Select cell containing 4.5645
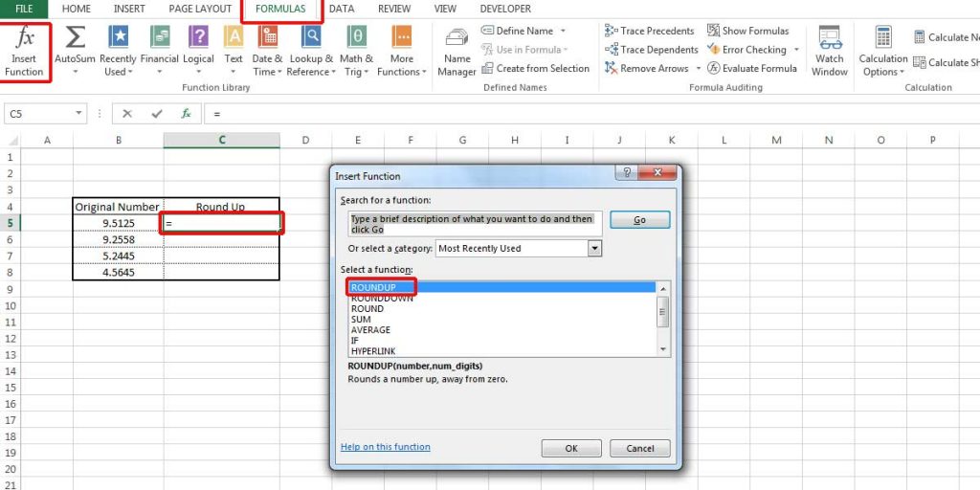980x490 pixels. tap(119, 273)
